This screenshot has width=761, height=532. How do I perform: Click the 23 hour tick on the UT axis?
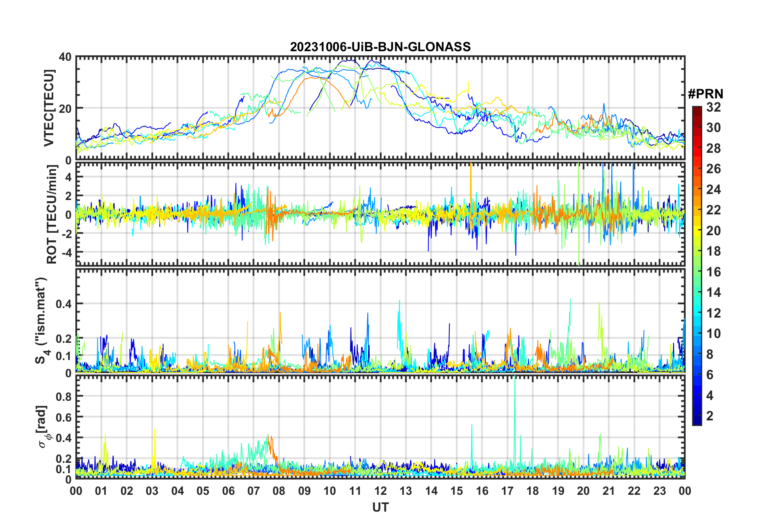click(x=659, y=491)
